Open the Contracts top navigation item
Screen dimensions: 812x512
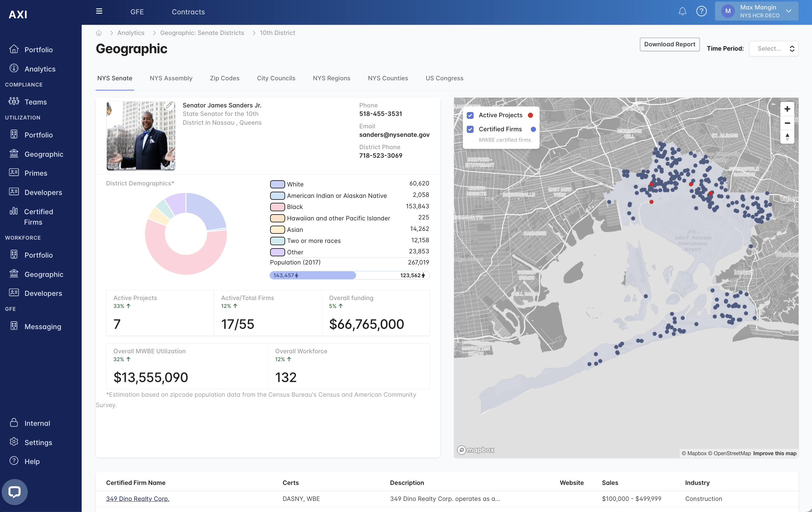point(188,12)
